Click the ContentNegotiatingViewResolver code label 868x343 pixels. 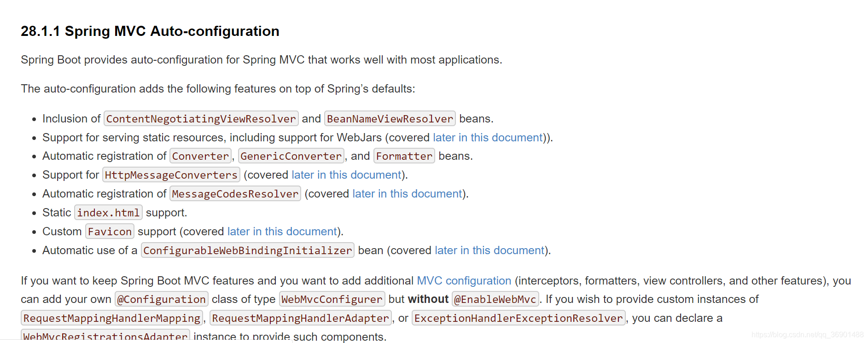pyautogui.click(x=201, y=119)
